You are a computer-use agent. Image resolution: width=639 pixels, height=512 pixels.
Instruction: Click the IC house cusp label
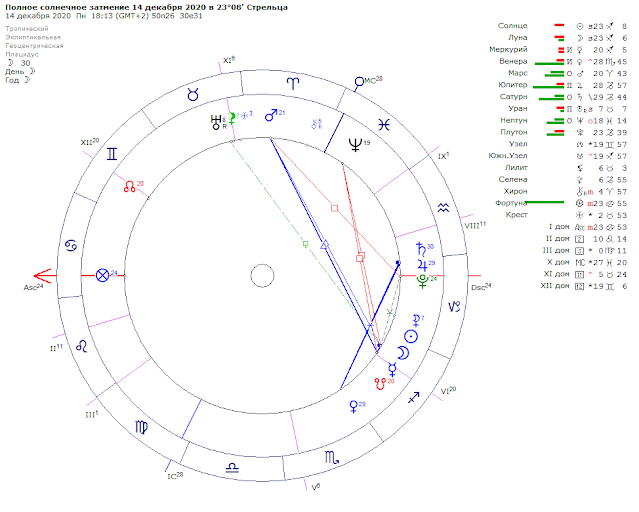coord(175,476)
